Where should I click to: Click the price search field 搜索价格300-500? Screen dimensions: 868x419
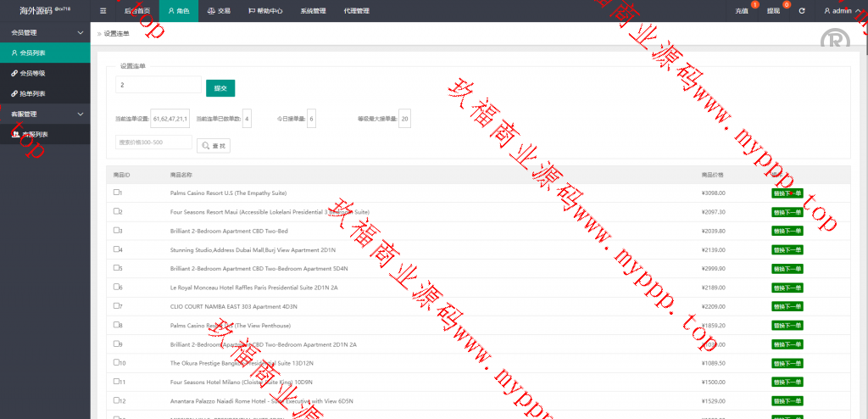click(153, 142)
